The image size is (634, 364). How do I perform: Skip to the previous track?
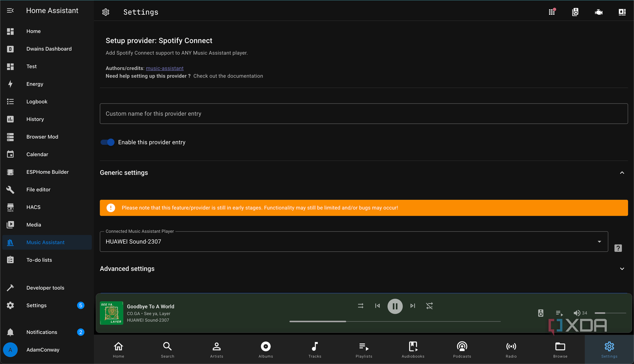point(378,306)
